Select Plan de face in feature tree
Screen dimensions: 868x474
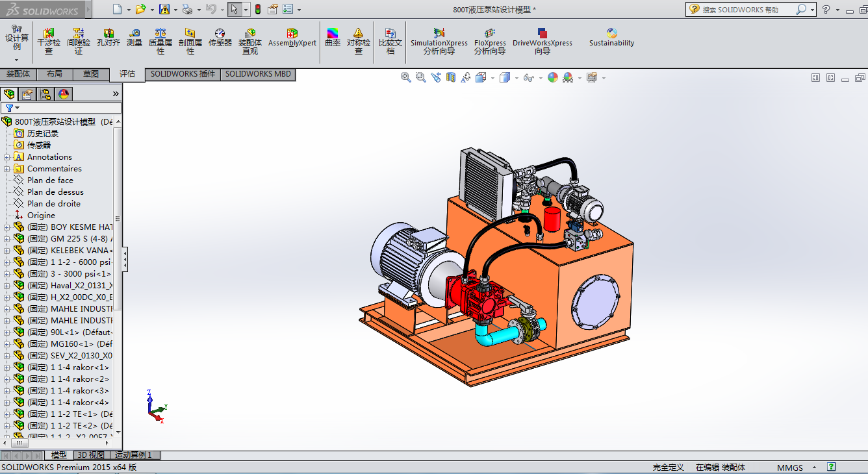(50, 181)
